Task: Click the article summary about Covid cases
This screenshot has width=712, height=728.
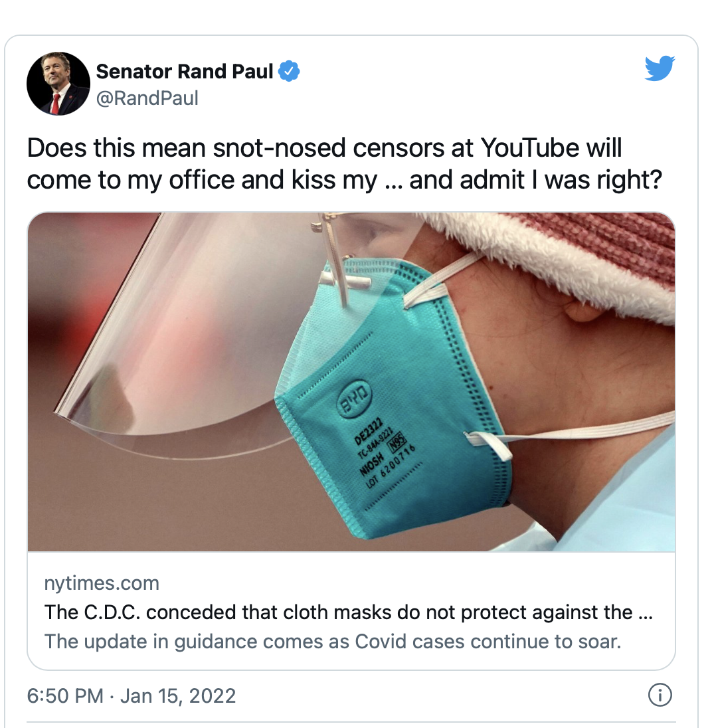Action: 333,641
